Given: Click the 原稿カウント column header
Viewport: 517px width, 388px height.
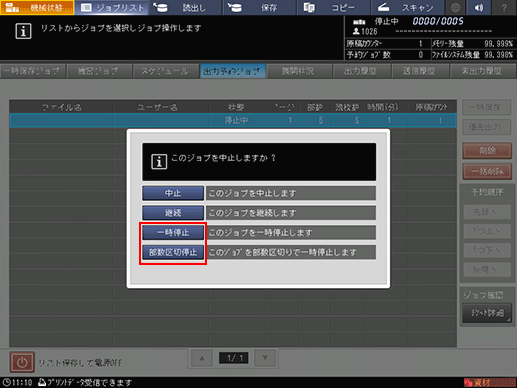Looking at the screenshot, I should [431, 107].
